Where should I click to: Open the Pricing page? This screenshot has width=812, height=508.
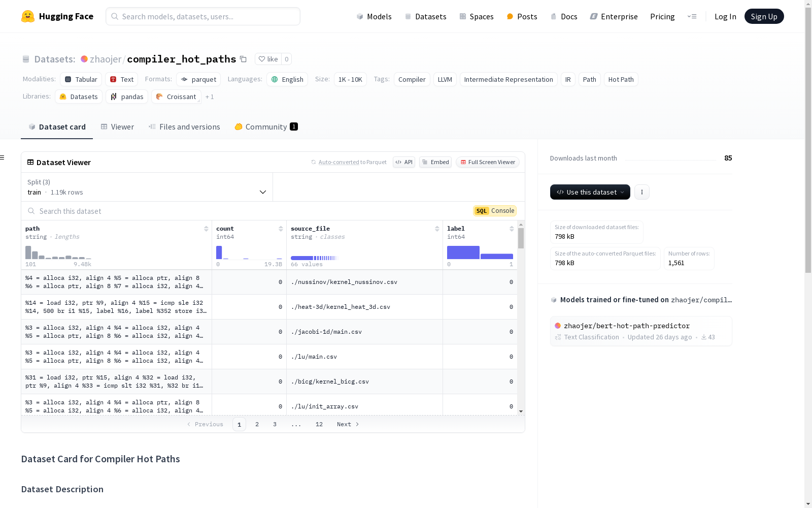point(662,16)
